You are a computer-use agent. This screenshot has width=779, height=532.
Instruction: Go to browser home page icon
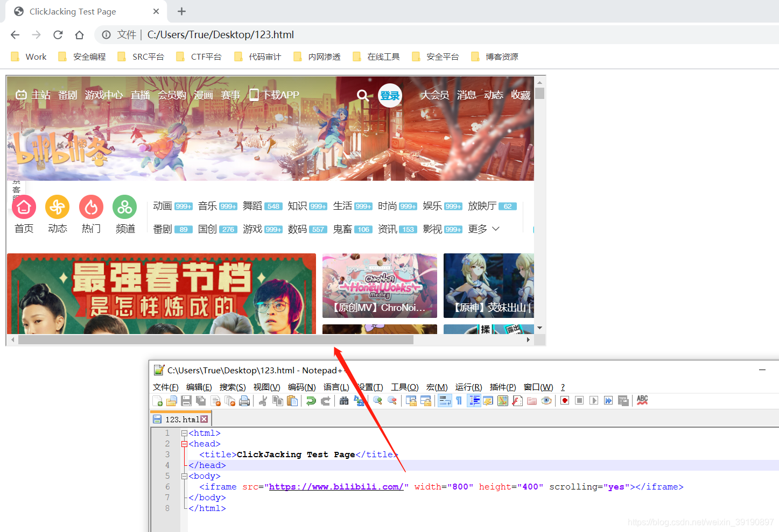click(79, 35)
